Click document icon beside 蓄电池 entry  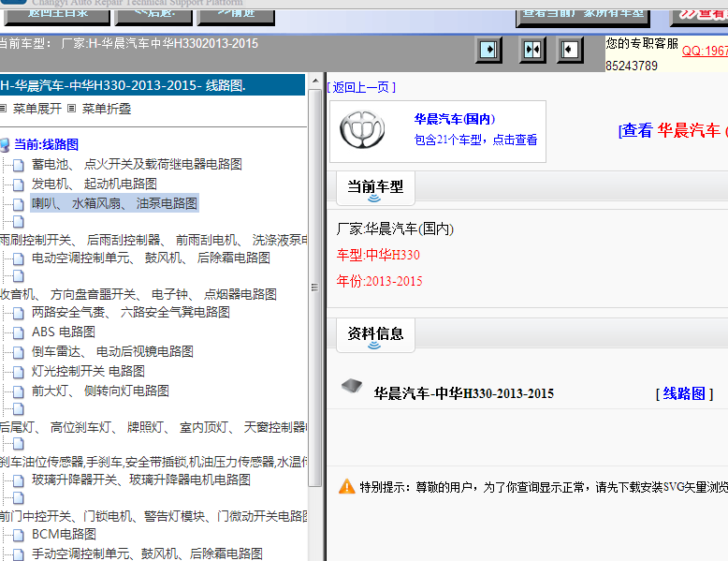point(18,165)
